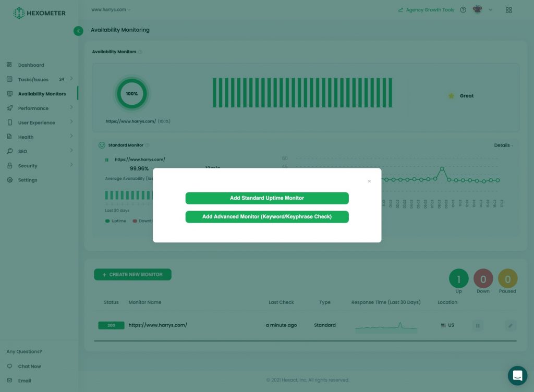Click the Monitor Name column header

tap(145, 302)
